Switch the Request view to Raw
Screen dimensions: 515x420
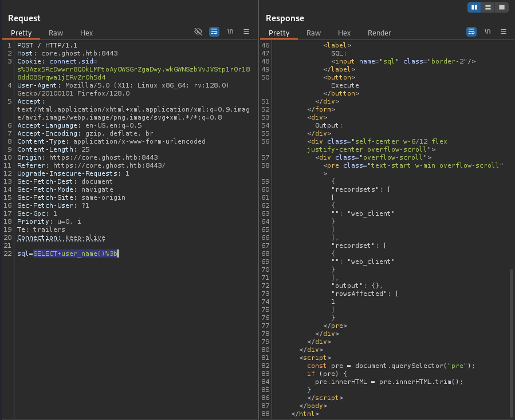pyautogui.click(x=56, y=33)
